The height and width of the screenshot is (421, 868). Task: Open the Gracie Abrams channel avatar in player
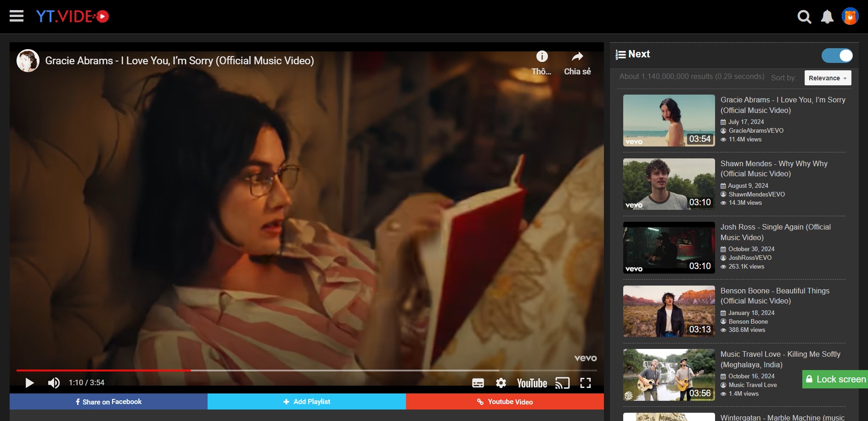point(28,61)
